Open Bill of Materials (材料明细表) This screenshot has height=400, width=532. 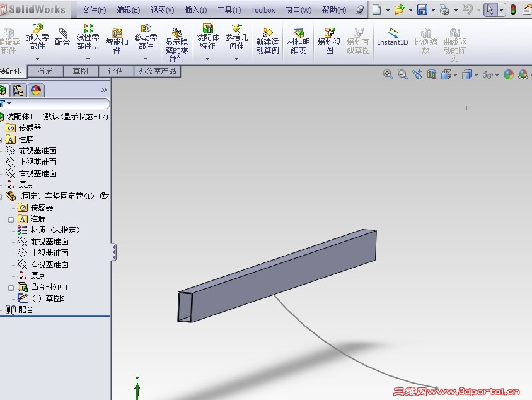(x=298, y=41)
